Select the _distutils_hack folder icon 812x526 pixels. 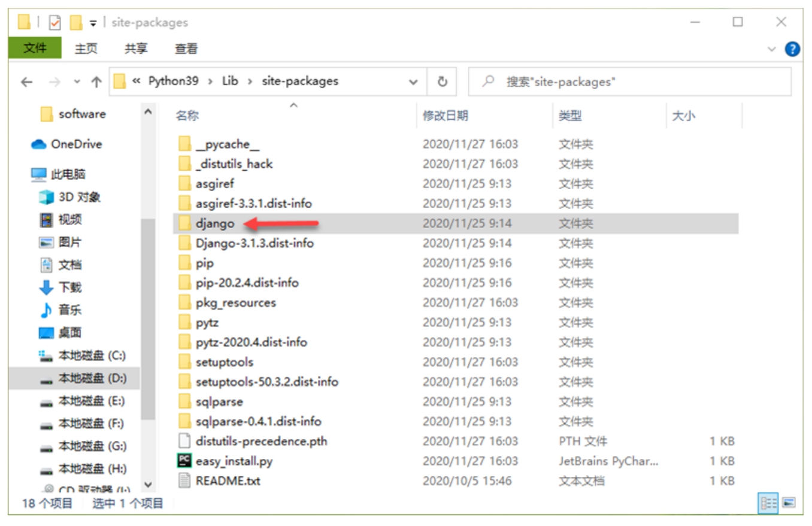coord(185,164)
